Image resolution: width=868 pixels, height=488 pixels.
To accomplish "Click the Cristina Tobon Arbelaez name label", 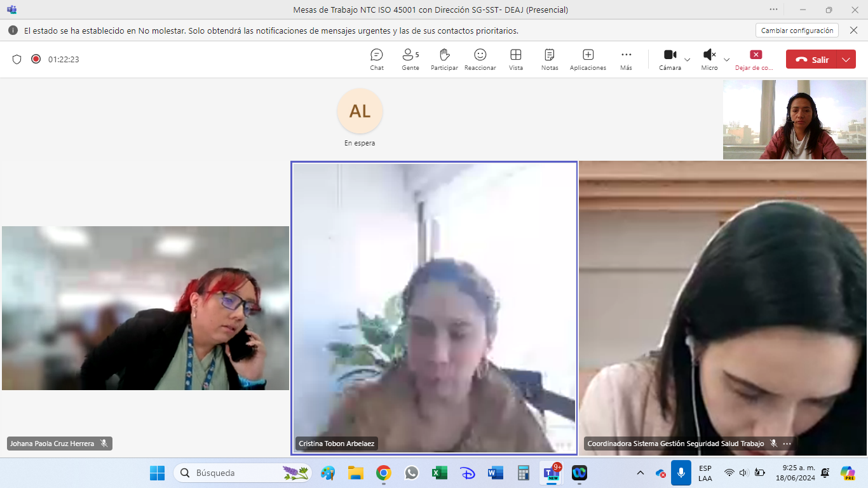I will 337,444.
